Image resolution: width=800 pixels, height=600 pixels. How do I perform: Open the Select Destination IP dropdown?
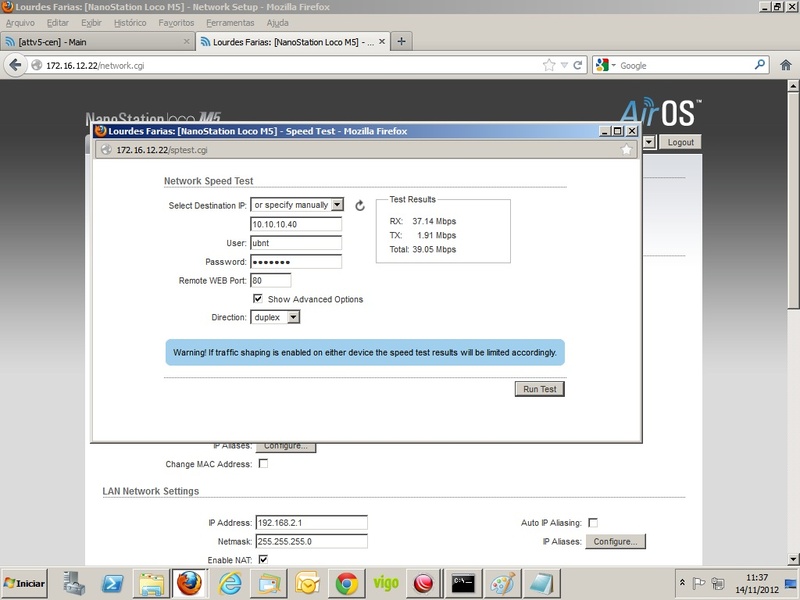click(x=297, y=205)
